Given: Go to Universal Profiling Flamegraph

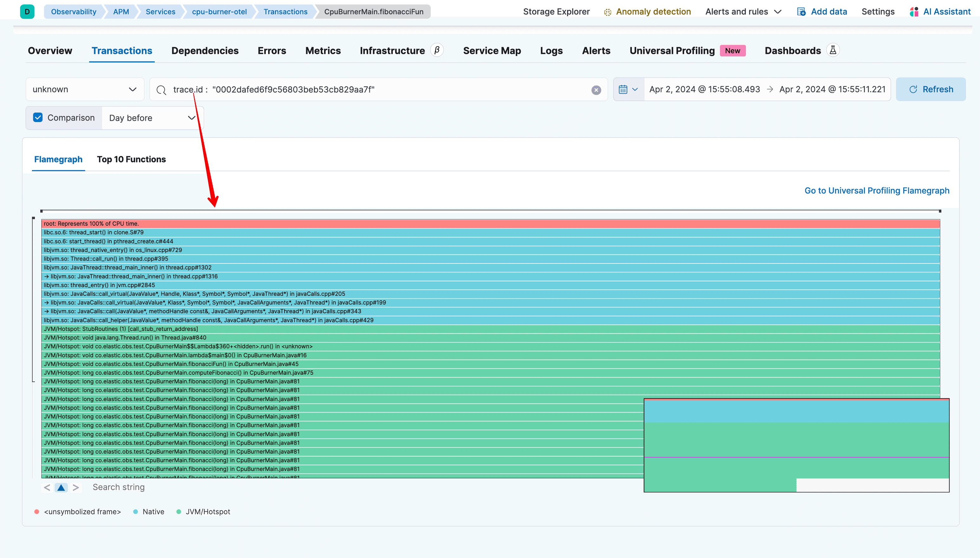Looking at the screenshot, I should point(877,191).
